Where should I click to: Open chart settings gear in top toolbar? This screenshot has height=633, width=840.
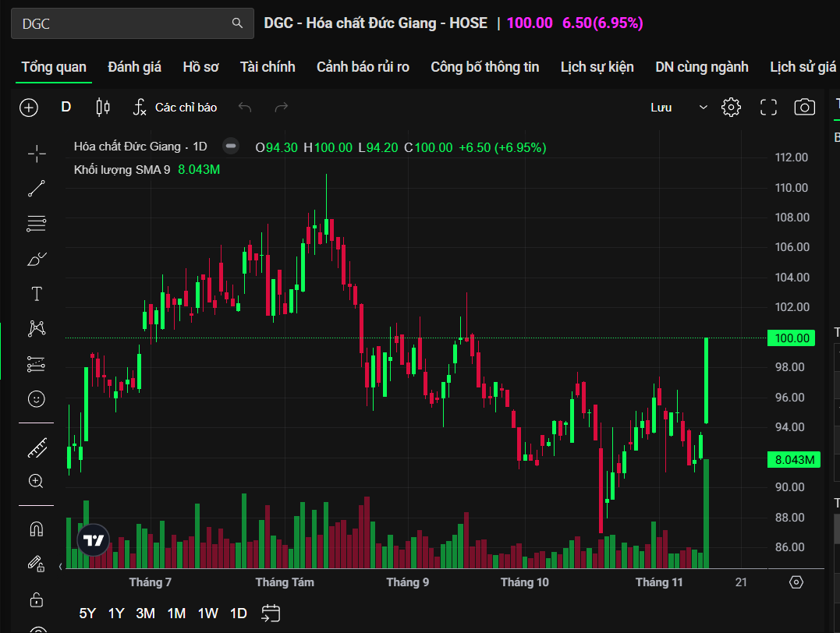pyautogui.click(x=731, y=108)
